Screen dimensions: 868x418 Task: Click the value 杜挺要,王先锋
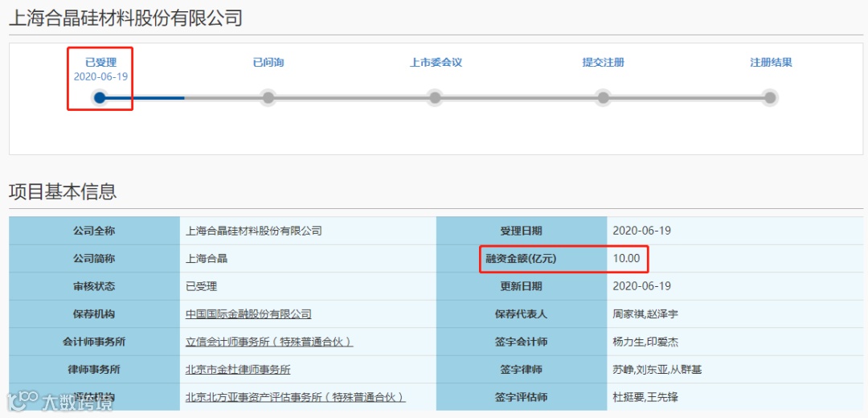[645, 397]
